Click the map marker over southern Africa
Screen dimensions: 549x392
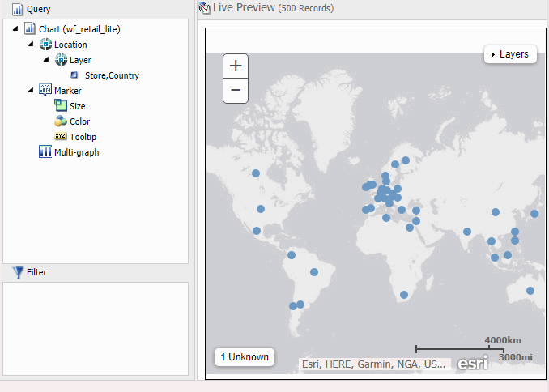pos(404,295)
